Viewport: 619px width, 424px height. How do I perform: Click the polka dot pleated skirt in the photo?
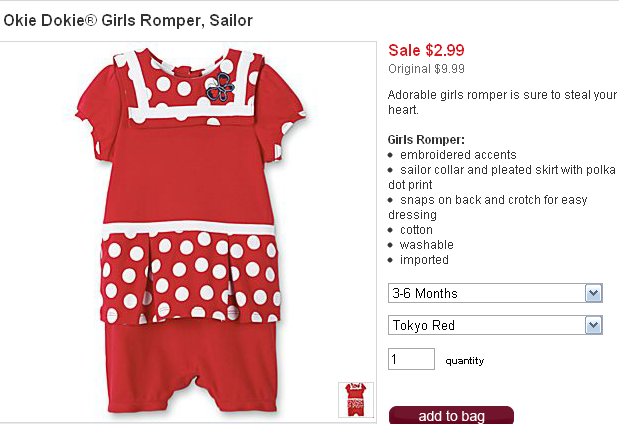coord(189,276)
